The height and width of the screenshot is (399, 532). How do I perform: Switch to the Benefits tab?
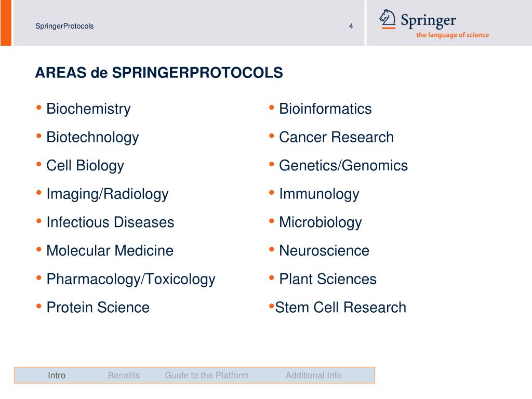124,375
